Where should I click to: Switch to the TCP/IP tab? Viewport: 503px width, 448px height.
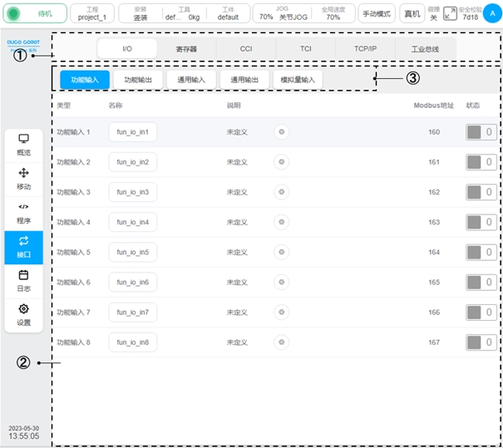pyautogui.click(x=365, y=49)
